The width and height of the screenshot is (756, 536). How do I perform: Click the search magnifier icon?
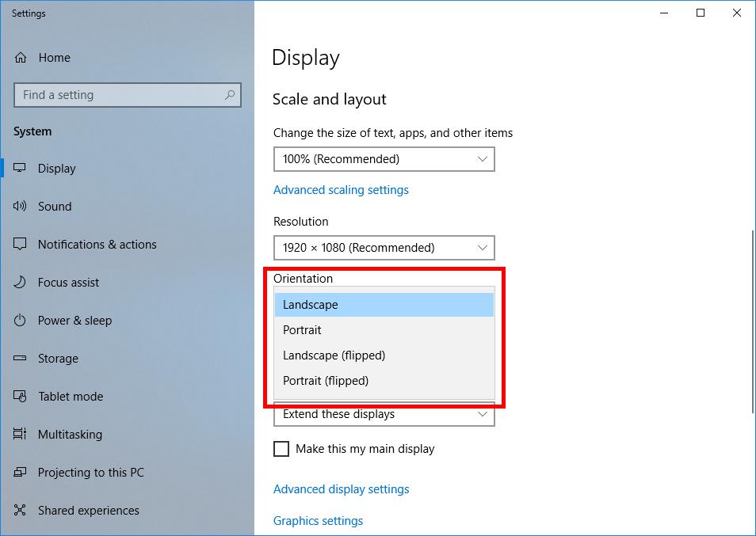click(x=230, y=95)
